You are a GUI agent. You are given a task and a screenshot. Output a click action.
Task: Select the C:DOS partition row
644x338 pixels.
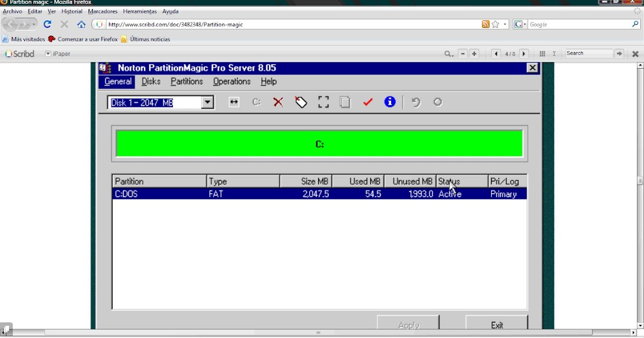coord(319,194)
